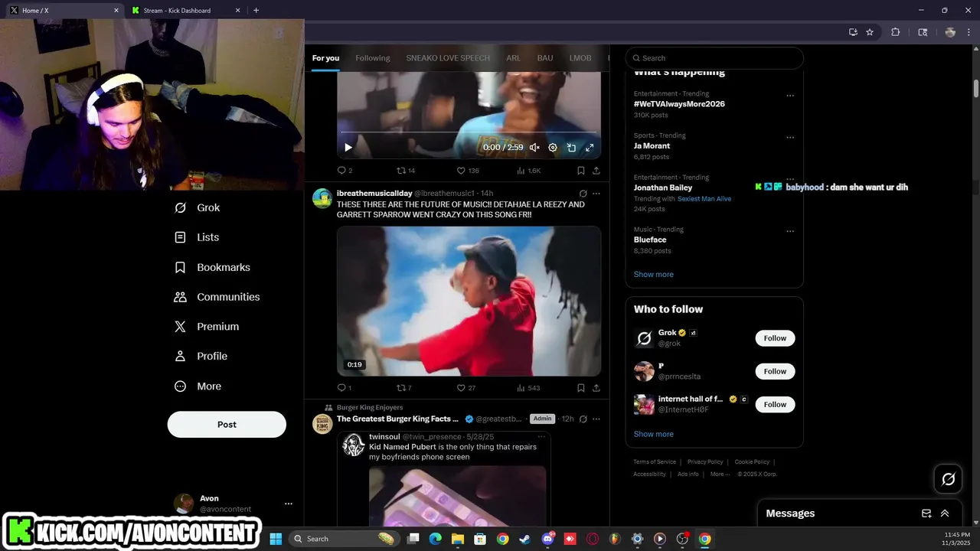This screenshot has width=980, height=551.
Task: Open Premium in the sidebar
Action: [x=207, y=326]
